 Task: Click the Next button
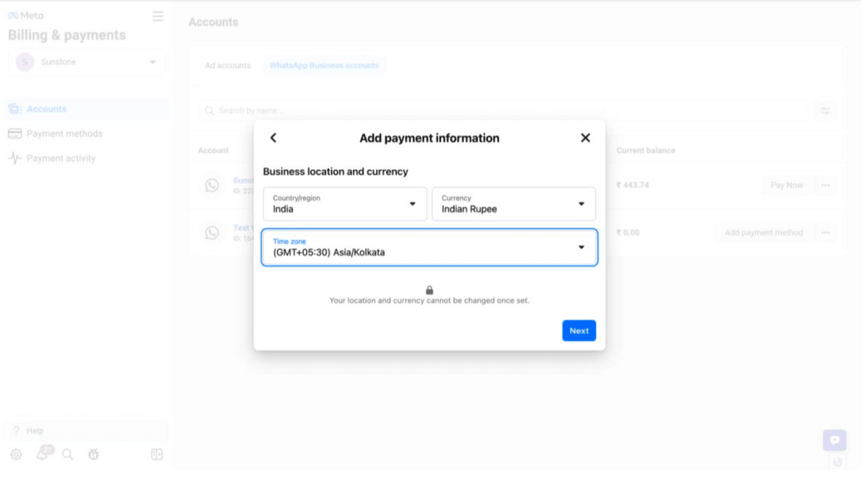579,330
